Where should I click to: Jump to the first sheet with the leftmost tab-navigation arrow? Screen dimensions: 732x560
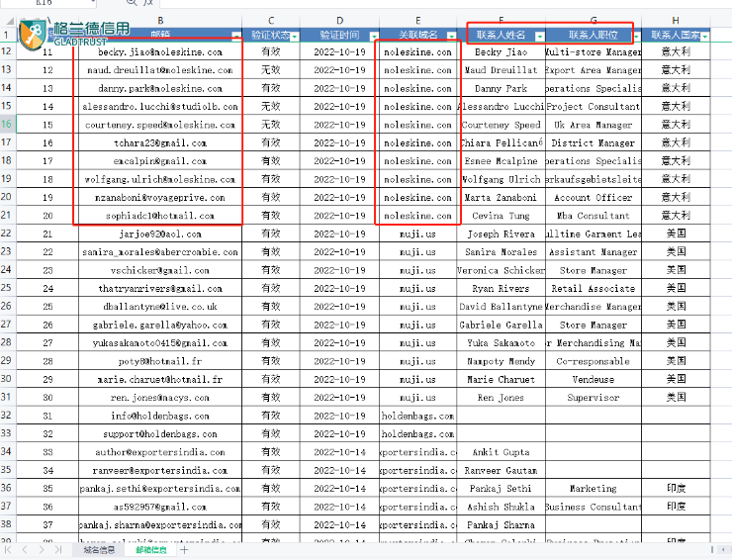[8, 550]
